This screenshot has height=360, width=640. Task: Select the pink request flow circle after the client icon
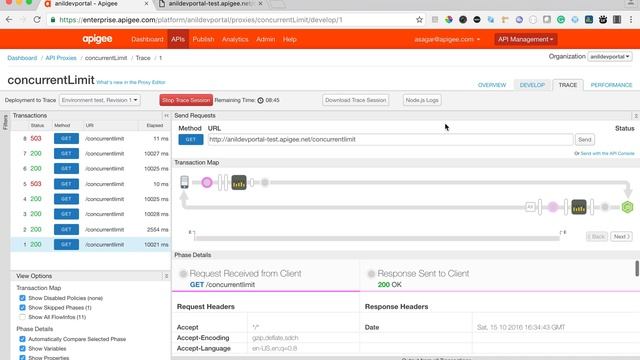[x=207, y=182]
